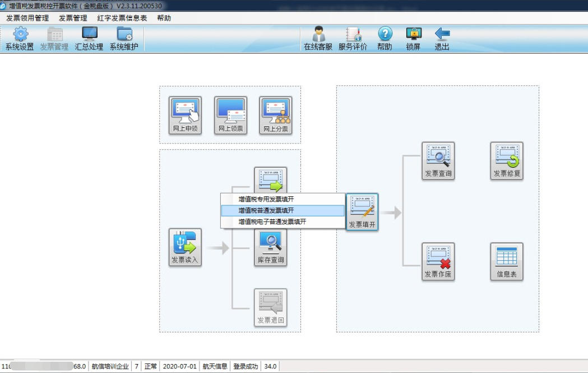Screen dimensions: 588x373
Task: Open 发票管理 menu in menu bar
Action: (73, 18)
